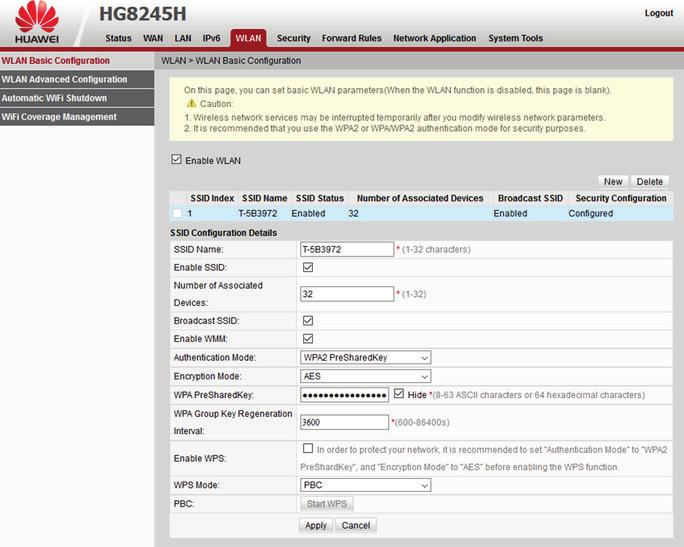Click the Configured security cell in SSID table

coord(591,213)
